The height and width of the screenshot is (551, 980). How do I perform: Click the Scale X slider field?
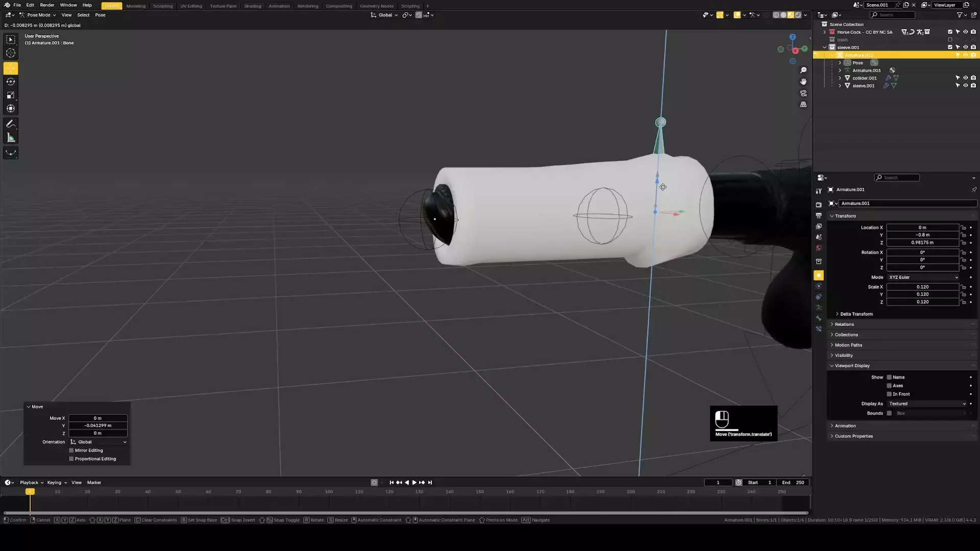click(x=922, y=287)
